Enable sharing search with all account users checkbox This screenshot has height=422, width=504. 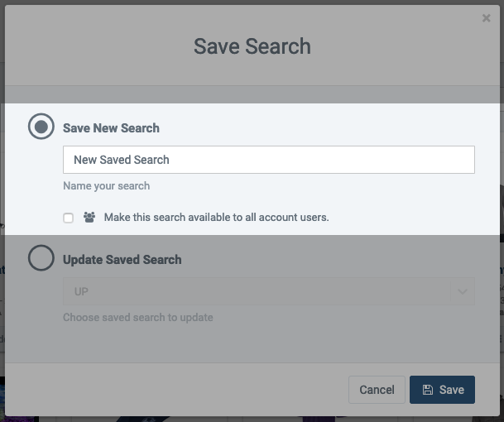click(68, 218)
